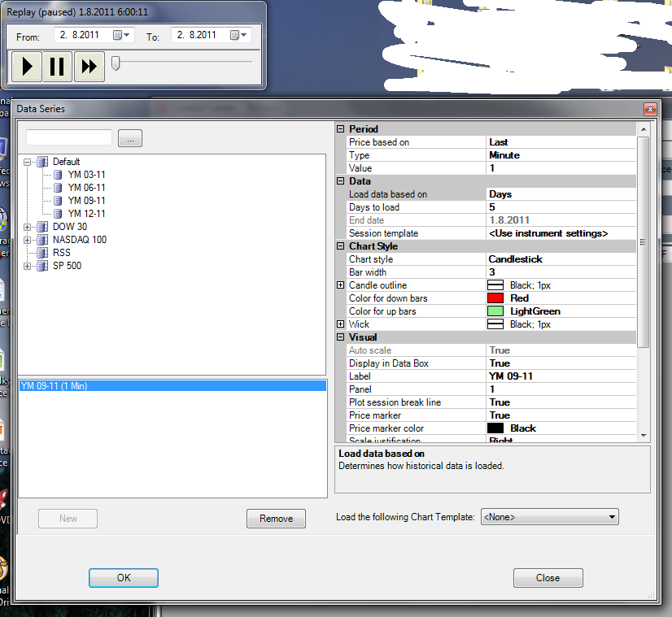Screen dimensions: 672x617
Task: Edit the Price based on value Last
Action: 561,142
